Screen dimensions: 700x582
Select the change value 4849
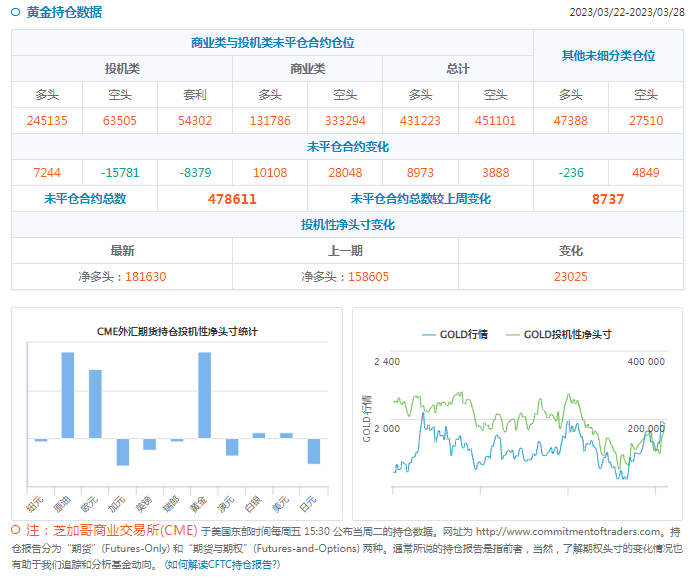[x=646, y=173]
